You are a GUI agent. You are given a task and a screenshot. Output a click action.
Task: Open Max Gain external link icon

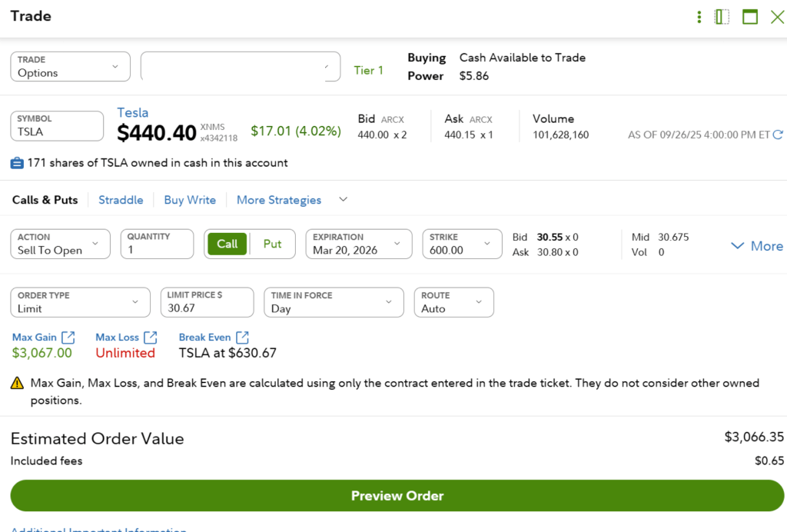68,337
